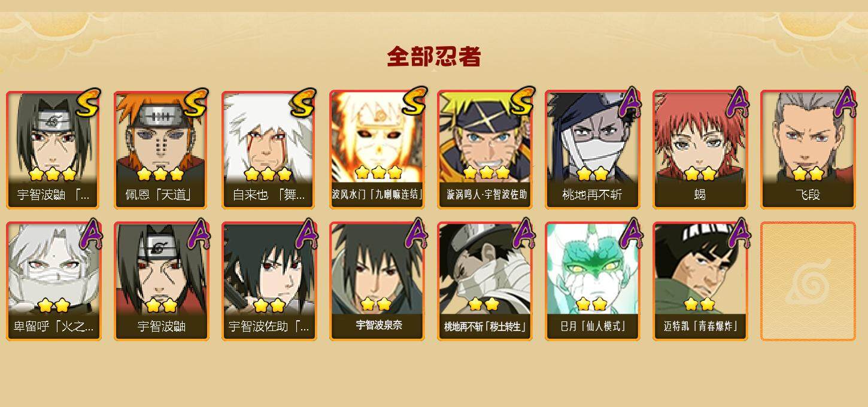Click the 自来也「舞…」 name label
The width and height of the screenshot is (868, 407).
[269, 195]
